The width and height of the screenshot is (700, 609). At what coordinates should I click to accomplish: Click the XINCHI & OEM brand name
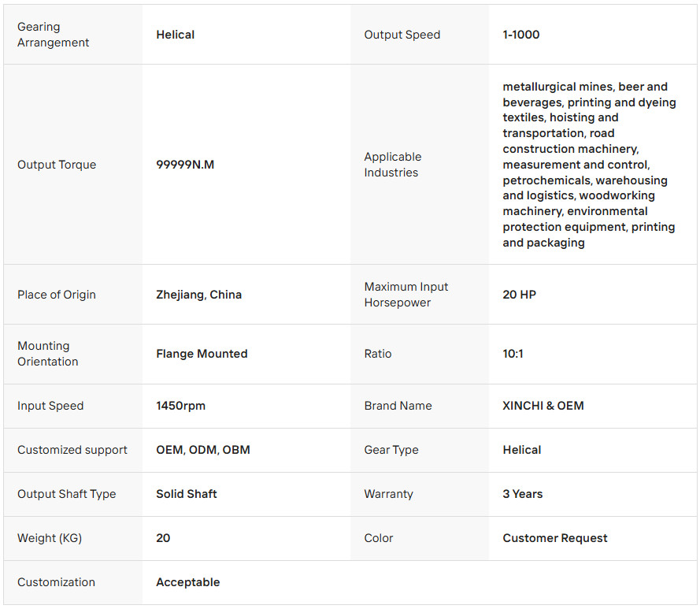click(x=543, y=406)
